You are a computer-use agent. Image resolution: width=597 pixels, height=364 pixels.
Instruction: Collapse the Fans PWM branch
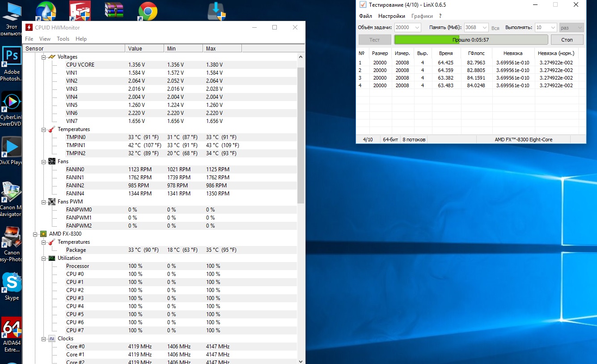44,202
